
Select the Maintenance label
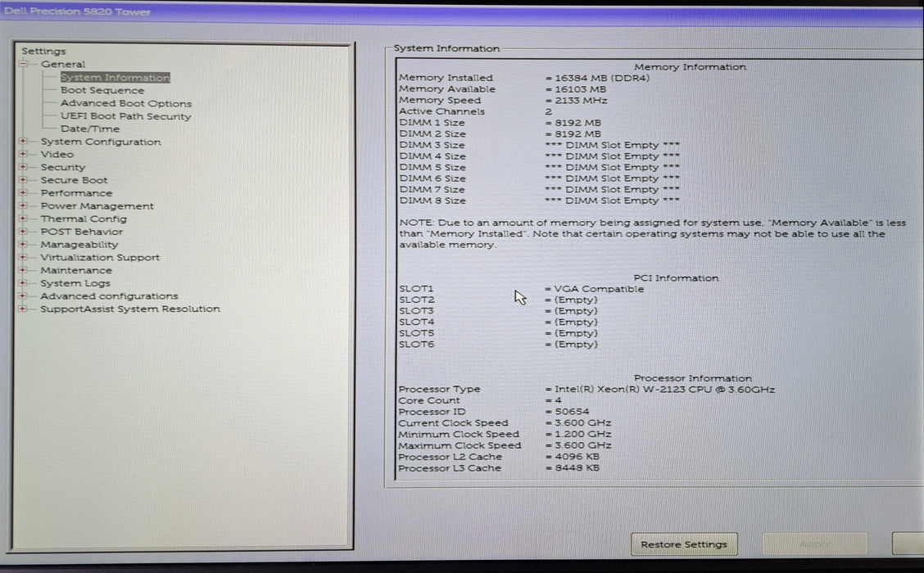coord(76,270)
